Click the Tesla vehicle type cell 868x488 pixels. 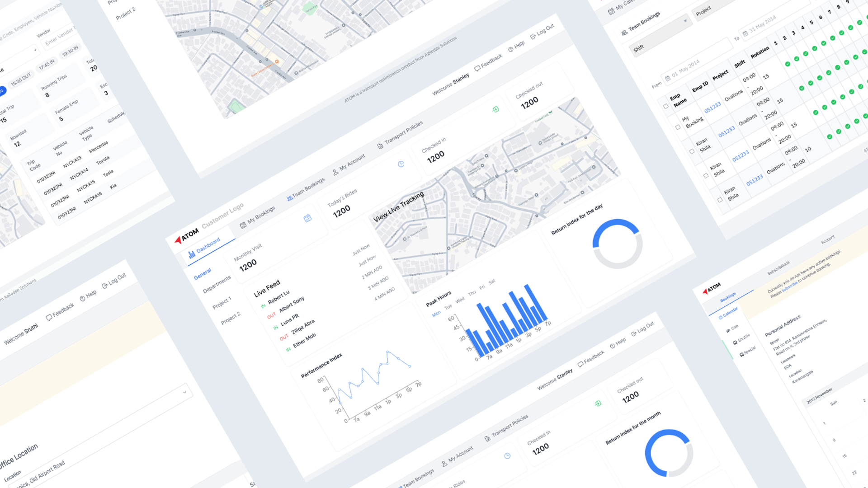click(x=108, y=173)
